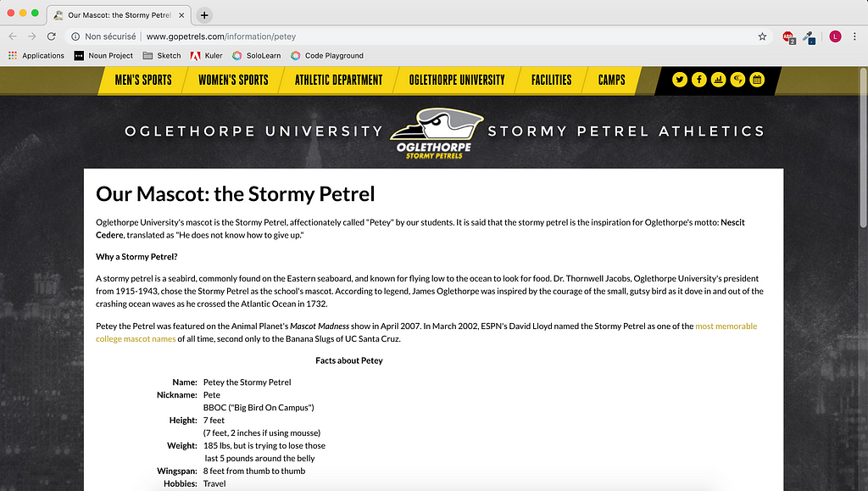View site info Non sécurisé icon

pyautogui.click(x=75, y=36)
